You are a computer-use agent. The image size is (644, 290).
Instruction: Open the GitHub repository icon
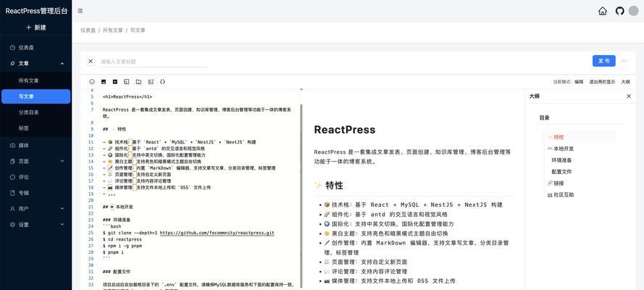pyautogui.click(x=620, y=11)
